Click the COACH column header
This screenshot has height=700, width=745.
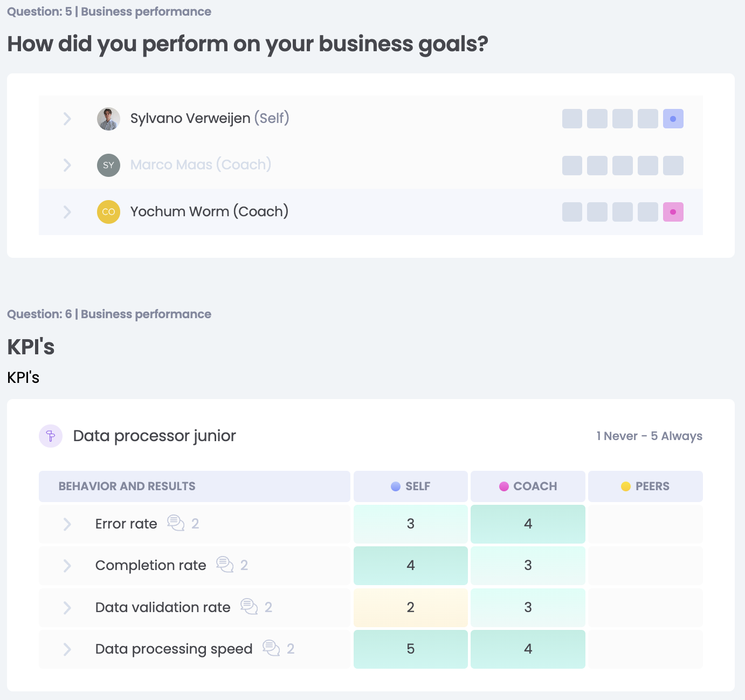click(x=528, y=486)
